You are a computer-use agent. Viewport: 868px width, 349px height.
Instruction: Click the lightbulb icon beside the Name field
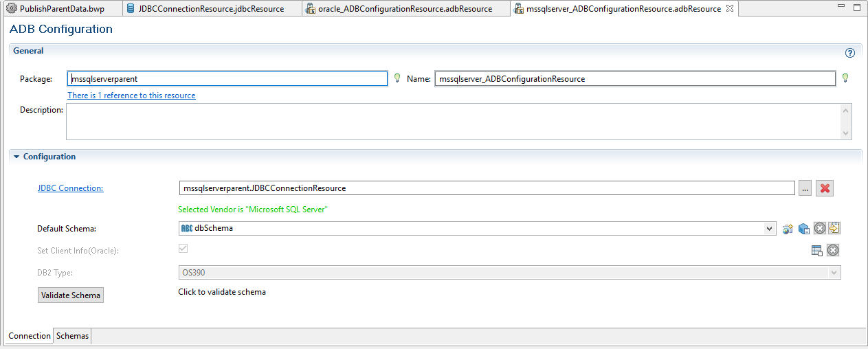[845, 78]
